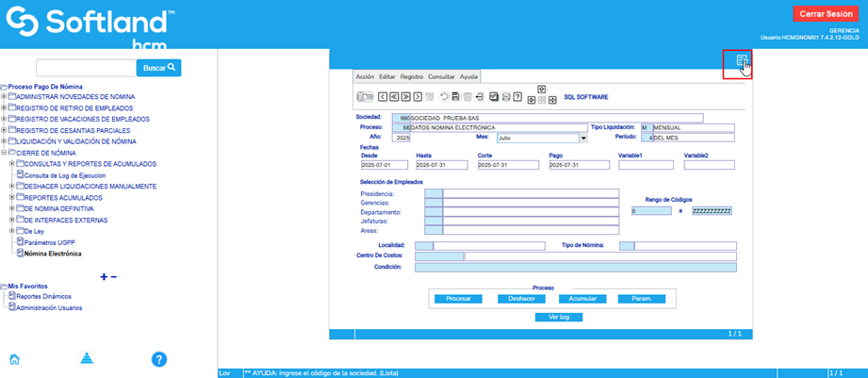
Task: Click the search text field in sidebar
Action: pyautogui.click(x=86, y=68)
